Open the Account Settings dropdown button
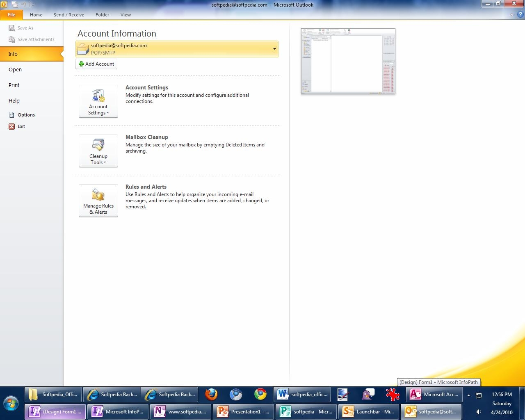The width and height of the screenshot is (525, 420). [98, 101]
